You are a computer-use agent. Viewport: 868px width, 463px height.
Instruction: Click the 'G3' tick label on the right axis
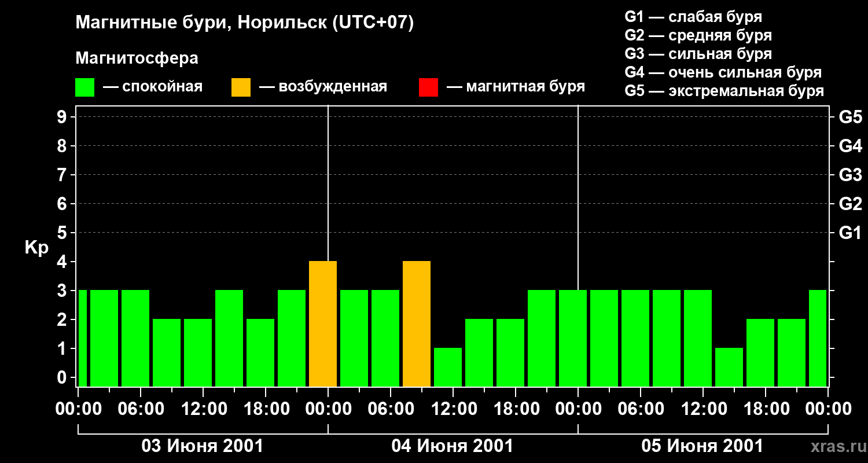tap(850, 175)
